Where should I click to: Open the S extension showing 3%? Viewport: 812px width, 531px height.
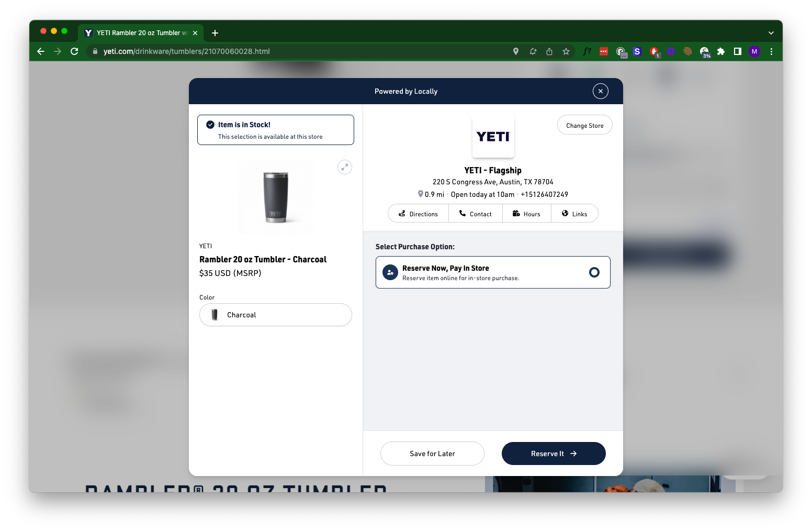[704, 51]
